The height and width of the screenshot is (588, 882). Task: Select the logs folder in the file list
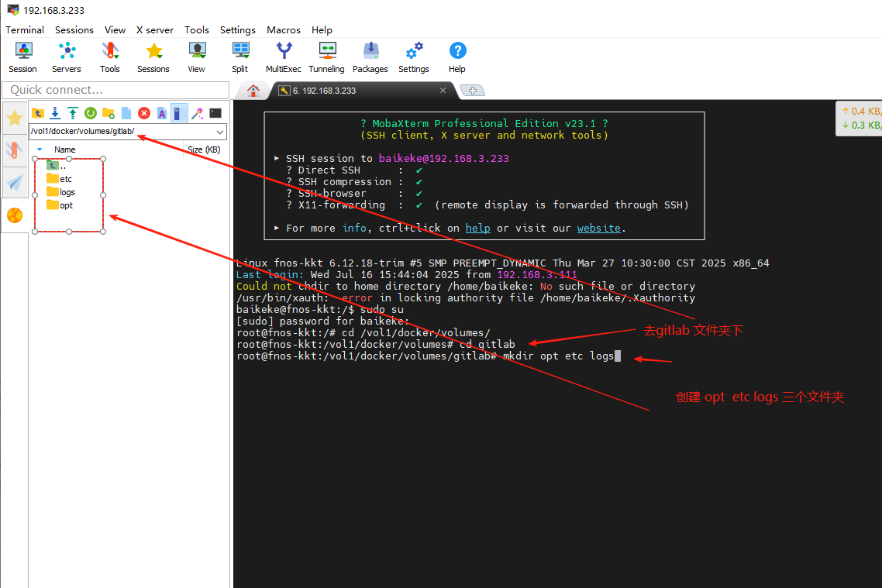click(67, 192)
